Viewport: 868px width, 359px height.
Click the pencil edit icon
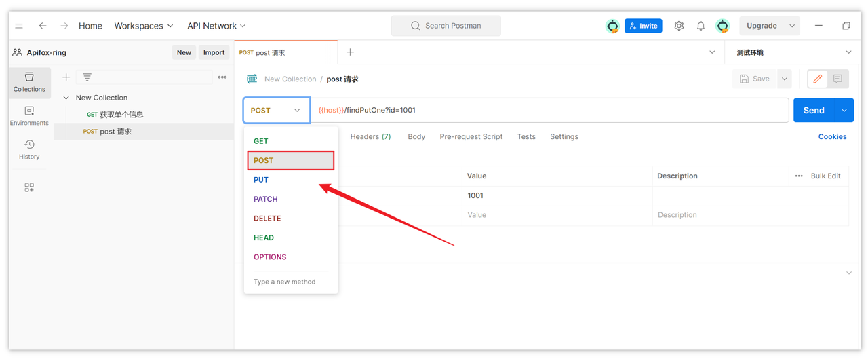pos(818,79)
